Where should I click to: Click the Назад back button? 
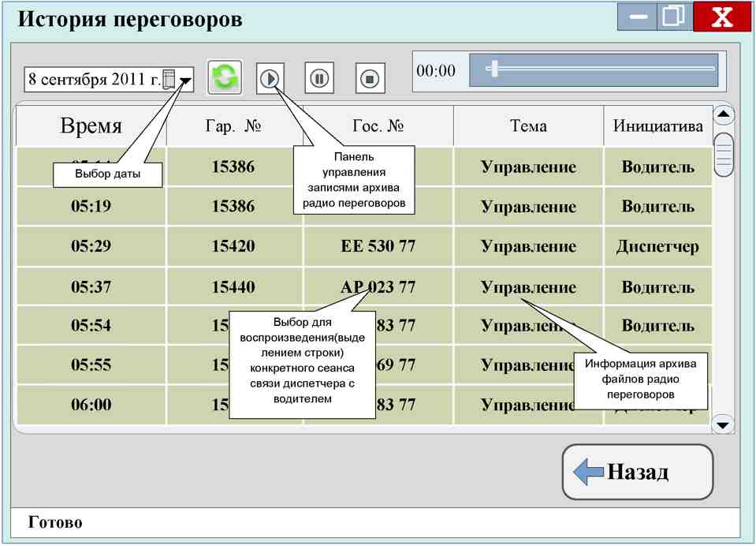638,472
